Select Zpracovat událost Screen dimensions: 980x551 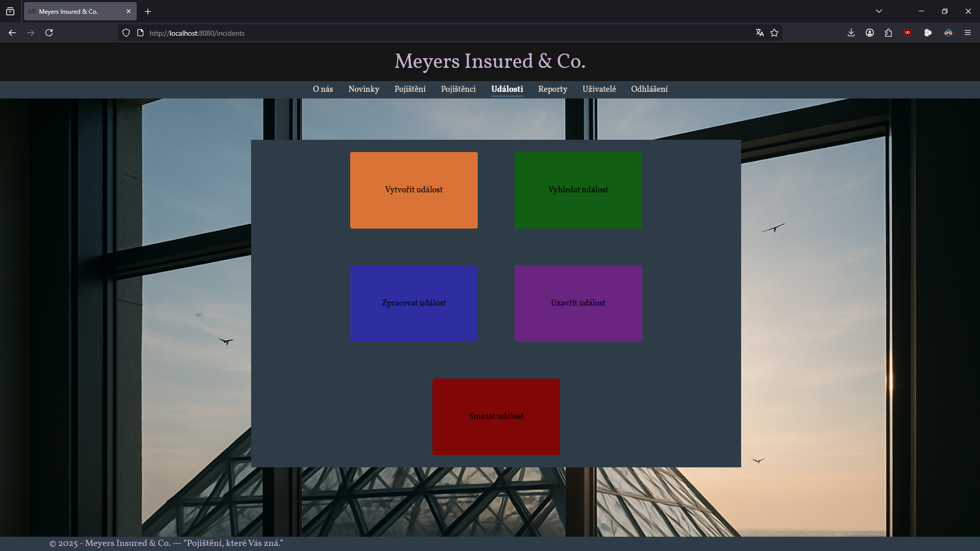click(x=413, y=303)
